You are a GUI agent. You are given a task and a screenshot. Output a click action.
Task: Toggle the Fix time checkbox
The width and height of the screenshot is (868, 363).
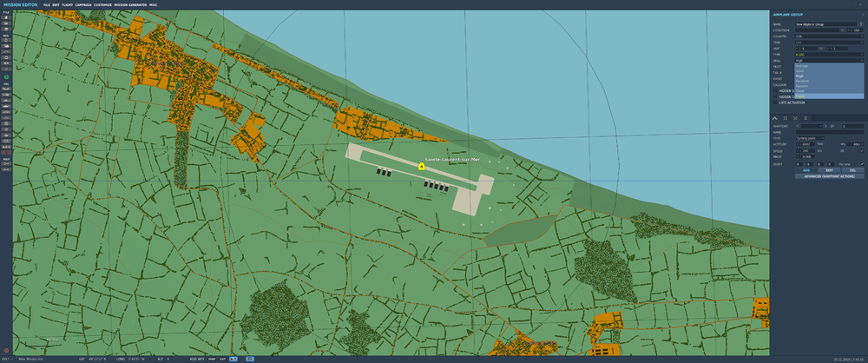click(x=862, y=164)
